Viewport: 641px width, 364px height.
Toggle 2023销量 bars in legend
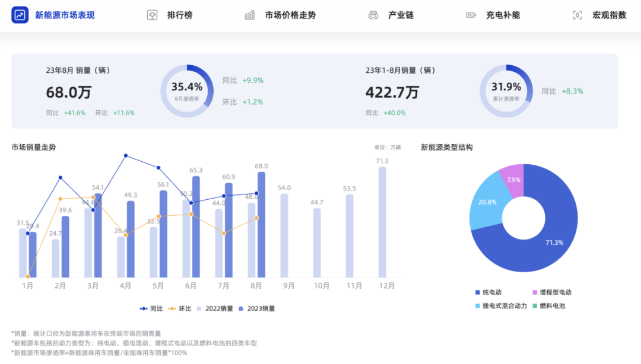(256, 308)
